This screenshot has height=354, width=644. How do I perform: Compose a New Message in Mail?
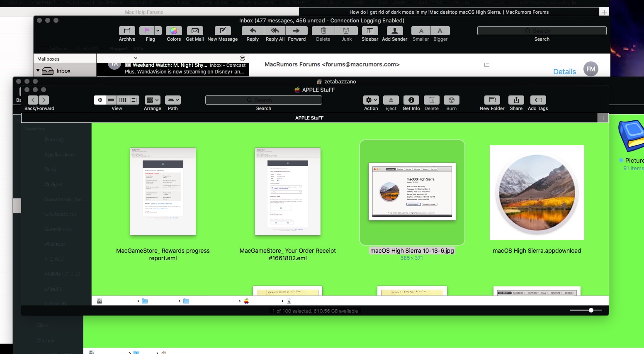tap(223, 31)
